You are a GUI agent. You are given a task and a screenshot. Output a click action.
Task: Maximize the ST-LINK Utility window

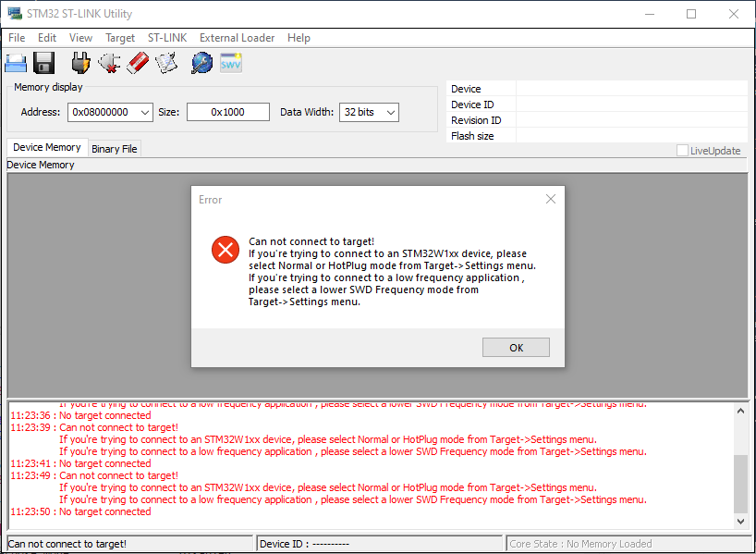pyautogui.click(x=691, y=14)
